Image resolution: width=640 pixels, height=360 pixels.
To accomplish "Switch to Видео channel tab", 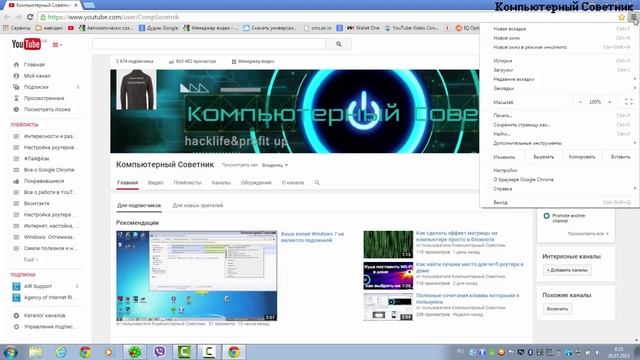I will point(156,183).
